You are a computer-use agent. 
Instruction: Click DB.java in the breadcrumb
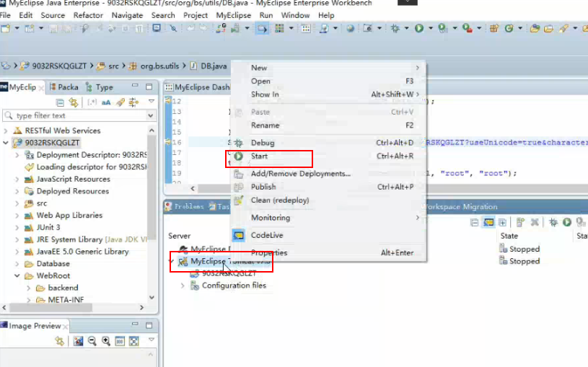coord(214,66)
